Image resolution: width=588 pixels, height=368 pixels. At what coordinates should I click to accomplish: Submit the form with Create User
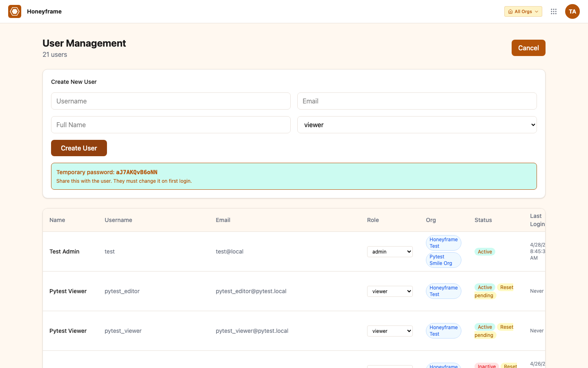tap(79, 148)
